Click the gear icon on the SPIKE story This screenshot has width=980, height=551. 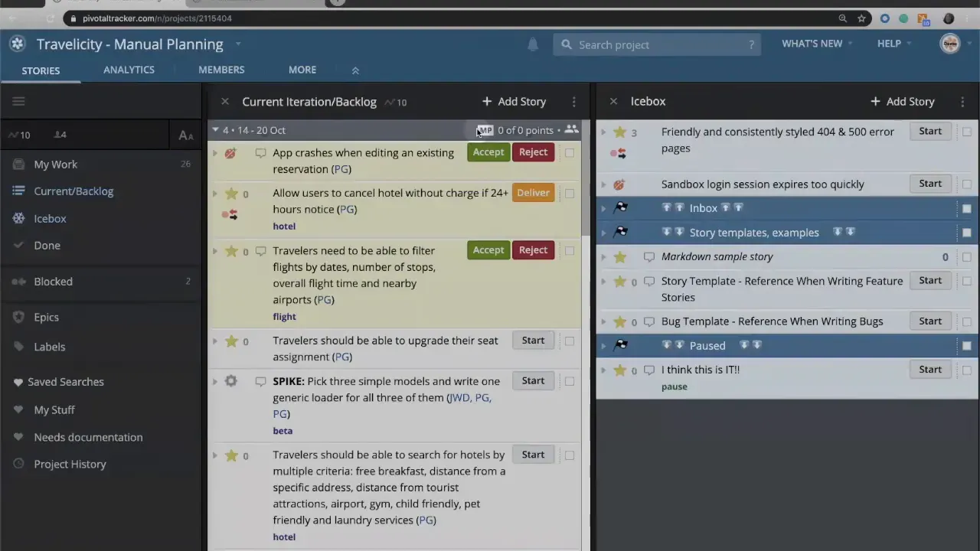click(x=230, y=380)
